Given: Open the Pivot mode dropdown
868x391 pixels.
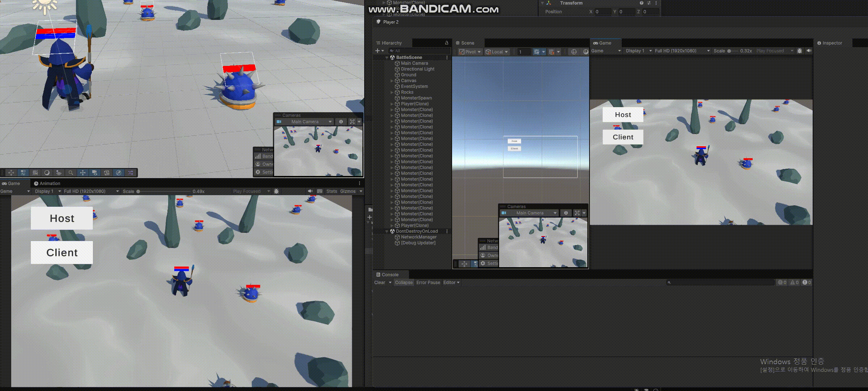Looking at the screenshot, I should [x=470, y=52].
